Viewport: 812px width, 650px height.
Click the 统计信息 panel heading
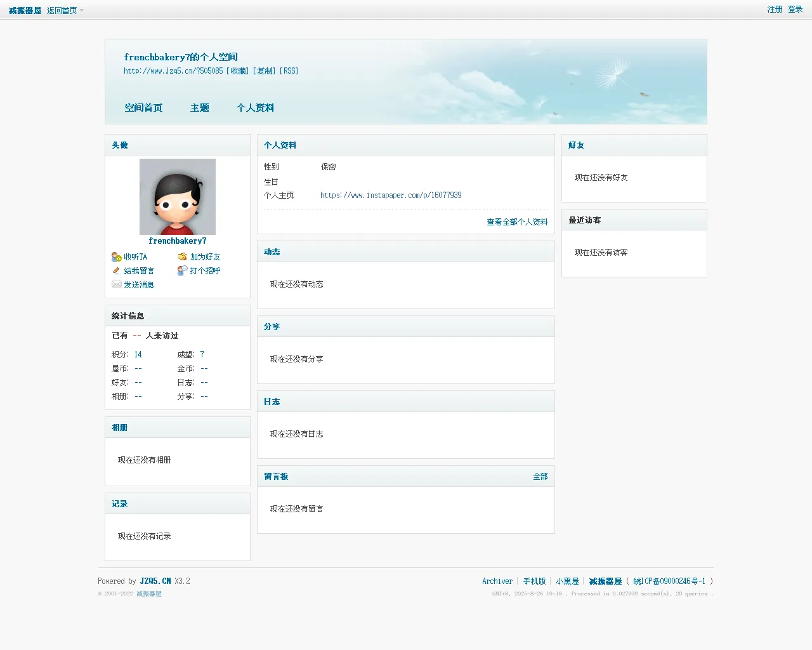tap(128, 316)
